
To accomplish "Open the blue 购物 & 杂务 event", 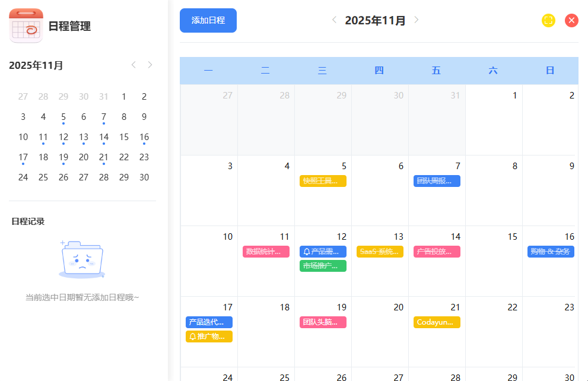I will pos(551,252).
